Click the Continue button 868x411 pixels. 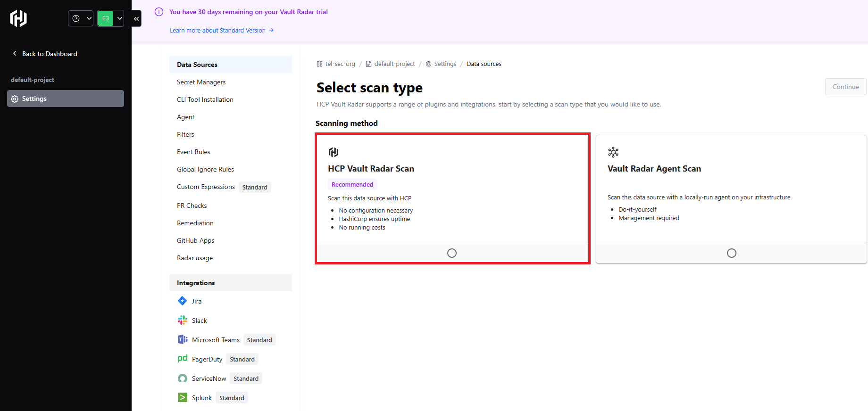tap(845, 87)
